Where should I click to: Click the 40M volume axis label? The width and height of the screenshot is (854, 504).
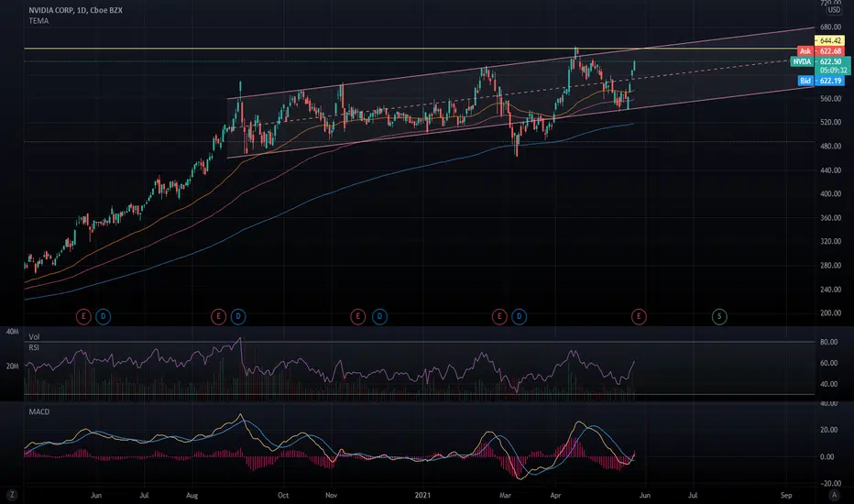point(12,332)
